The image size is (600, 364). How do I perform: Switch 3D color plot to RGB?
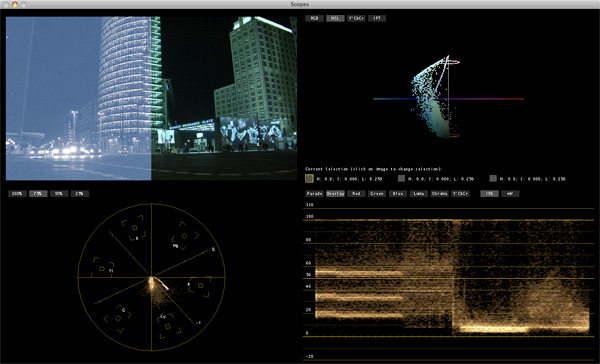[315, 18]
